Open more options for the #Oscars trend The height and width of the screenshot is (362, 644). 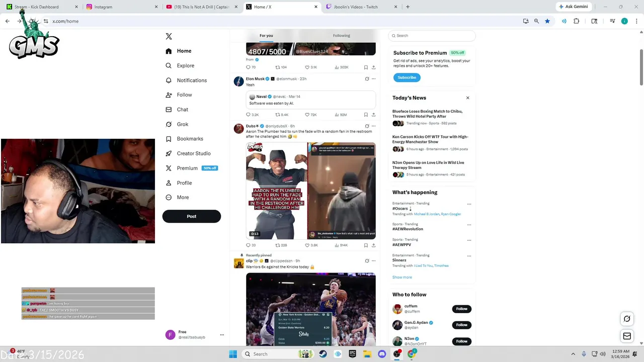pyautogui.click(x=469, y=204)
